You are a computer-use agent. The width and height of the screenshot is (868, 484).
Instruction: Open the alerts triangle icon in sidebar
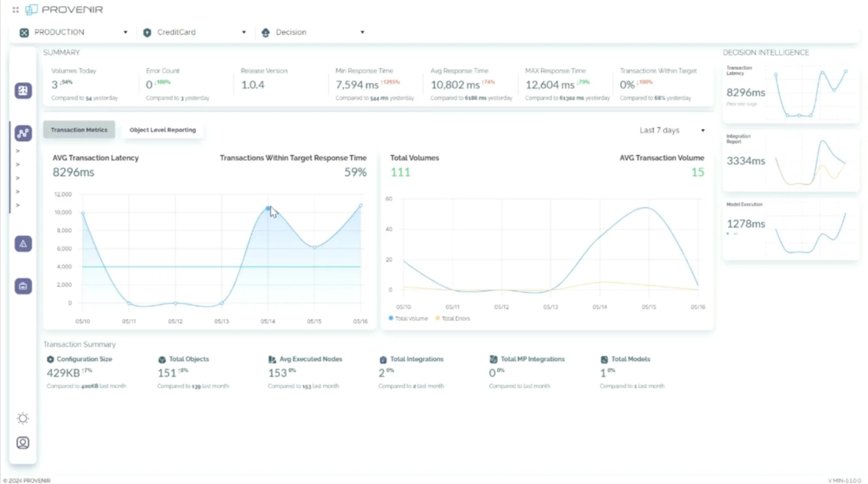(23, 244)
